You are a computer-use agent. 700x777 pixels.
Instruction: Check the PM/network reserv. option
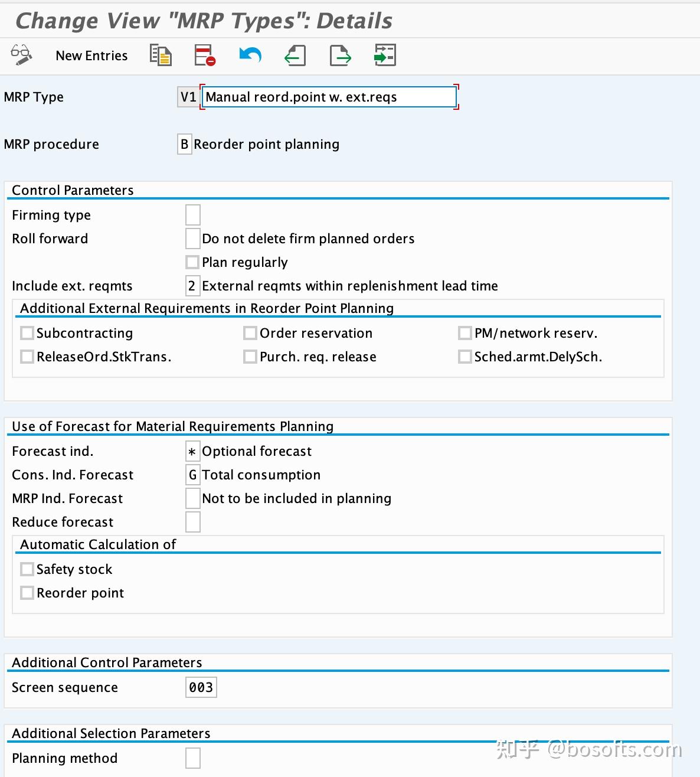tap(464, 332)
